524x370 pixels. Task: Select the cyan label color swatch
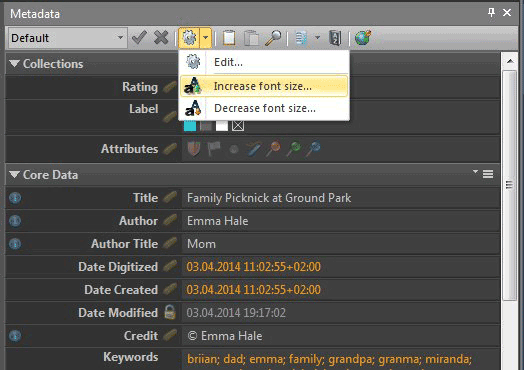click(x=190, y=126)
